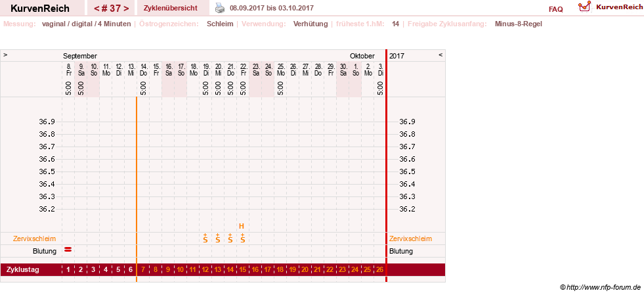
Task: Click the left Zervixschleim row label
Action: [x=35, y=238]
